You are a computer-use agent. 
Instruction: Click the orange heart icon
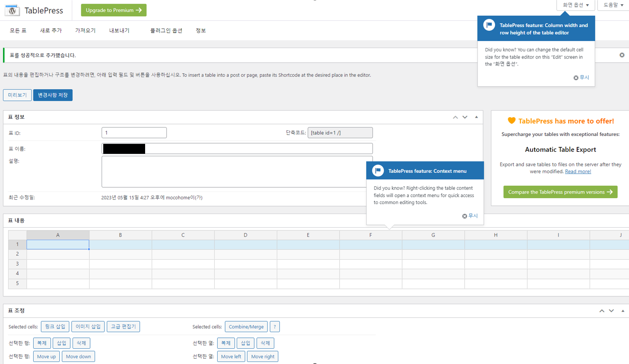(512, 121)
